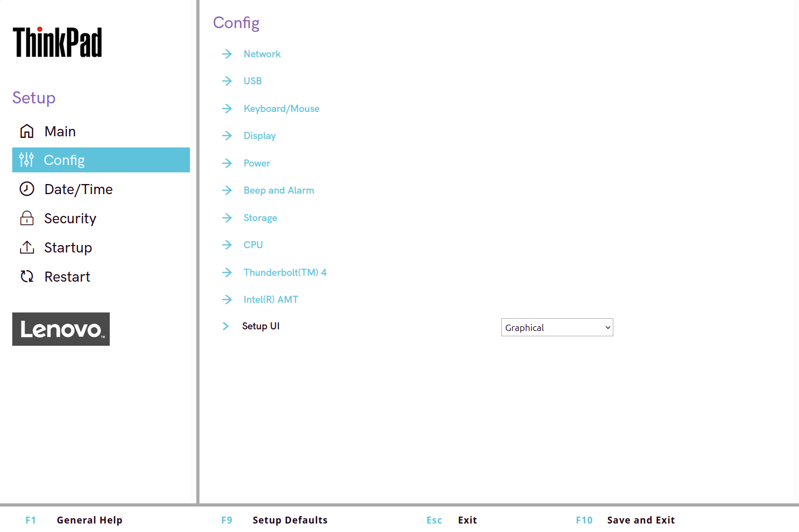
Task: Click the Setup UI label
Action: pos(260,326)
